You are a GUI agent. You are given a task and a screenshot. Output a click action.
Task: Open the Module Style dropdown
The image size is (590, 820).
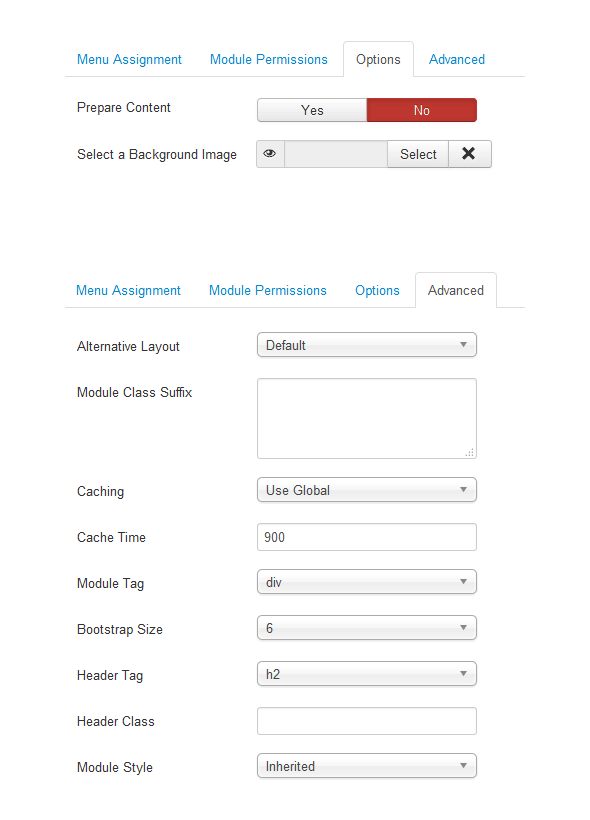[367, 766]
